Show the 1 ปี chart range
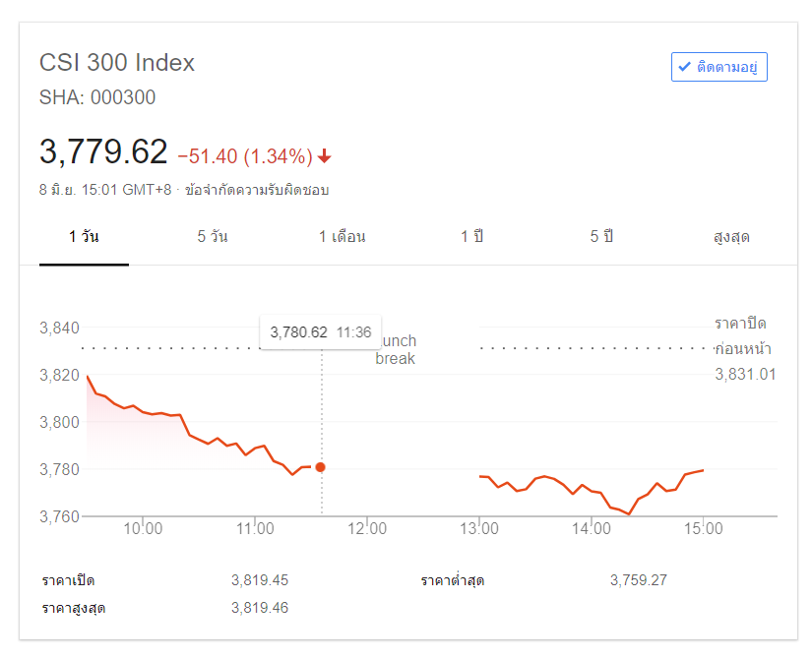This screenshot has height=659, width=812. point(472,237)
